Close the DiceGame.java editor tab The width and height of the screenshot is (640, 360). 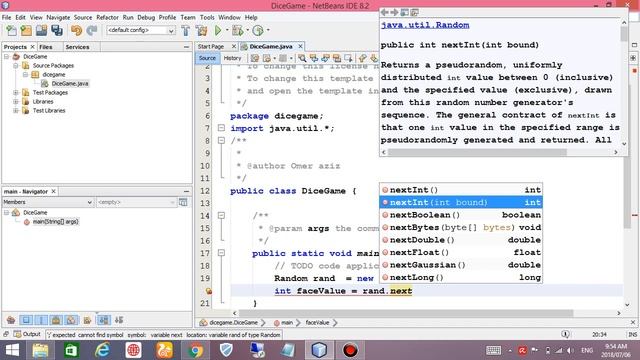(300, 47)
